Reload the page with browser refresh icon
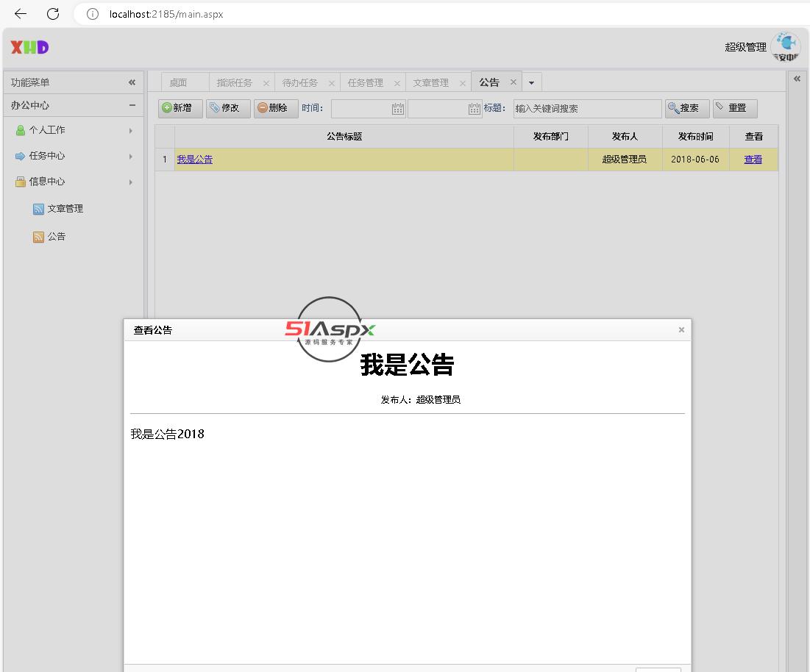This screenshot has width=810, height=672. click(x=53, y=14)
